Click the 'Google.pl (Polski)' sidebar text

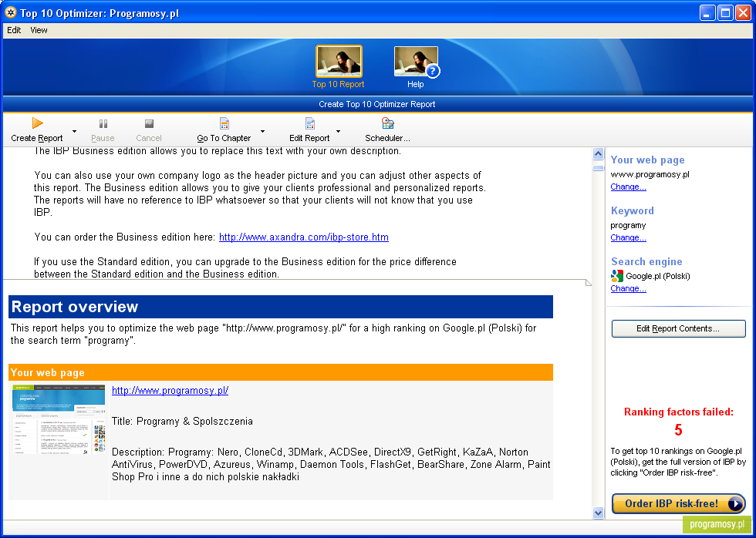pos(658,277)
